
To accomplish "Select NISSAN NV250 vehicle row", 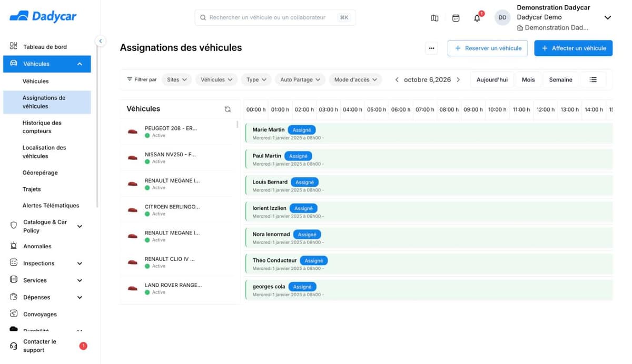I will click(x=176, y=158).
